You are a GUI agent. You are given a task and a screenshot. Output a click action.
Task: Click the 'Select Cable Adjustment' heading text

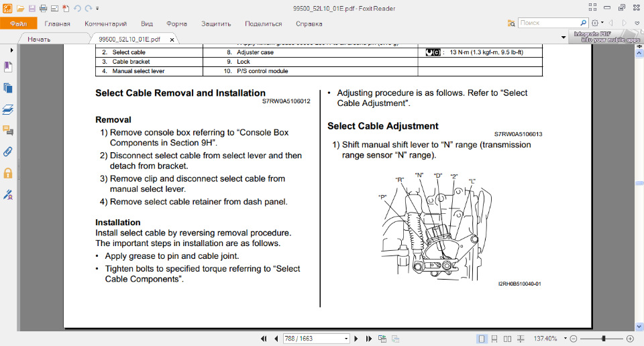[x=383, y=126]
